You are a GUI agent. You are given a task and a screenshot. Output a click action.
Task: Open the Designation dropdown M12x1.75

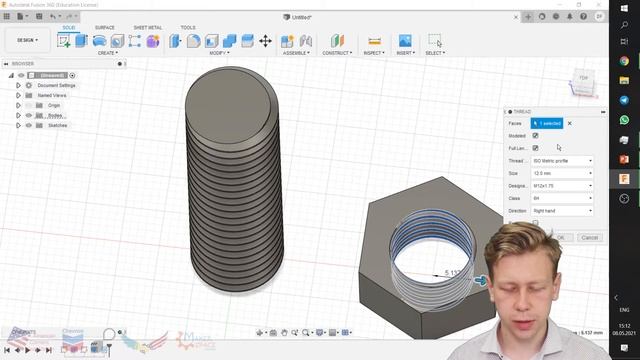pyautogui.click(x=562, y=186)
